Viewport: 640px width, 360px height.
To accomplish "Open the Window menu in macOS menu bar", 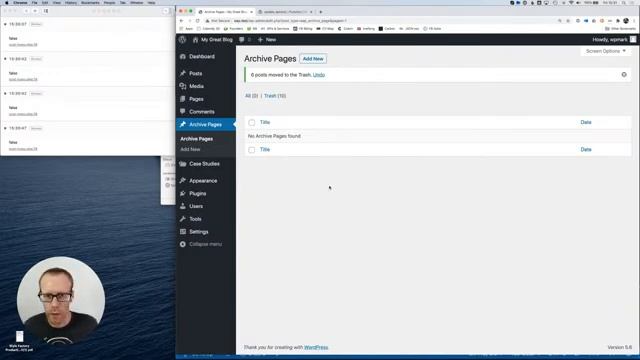I will pos(136,2).
